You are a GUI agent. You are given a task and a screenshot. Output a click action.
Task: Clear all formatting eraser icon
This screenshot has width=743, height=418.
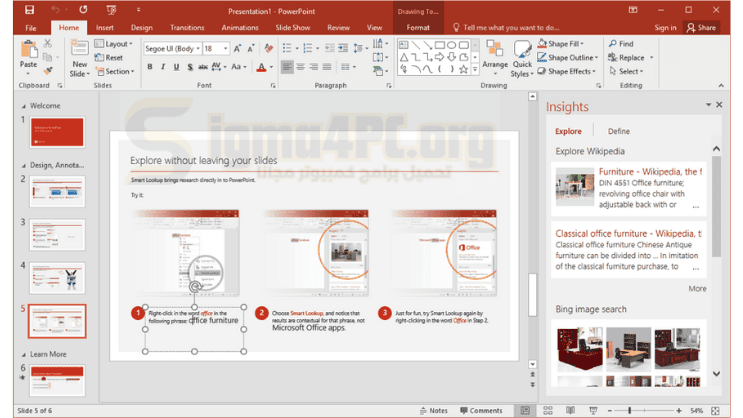[x=269, y=48]
